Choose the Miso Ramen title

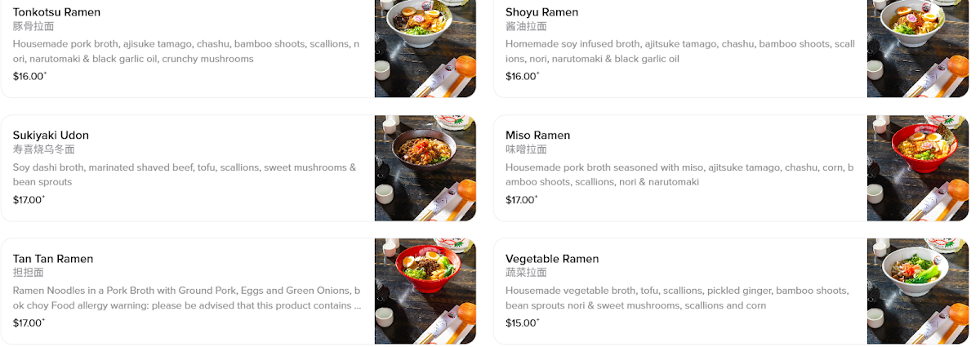(537, 136)
